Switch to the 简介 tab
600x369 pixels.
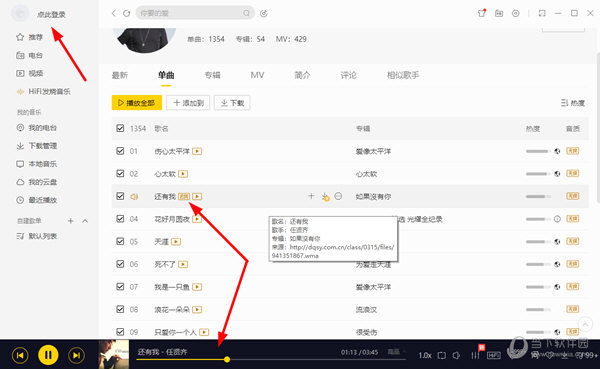coord(302,75)
